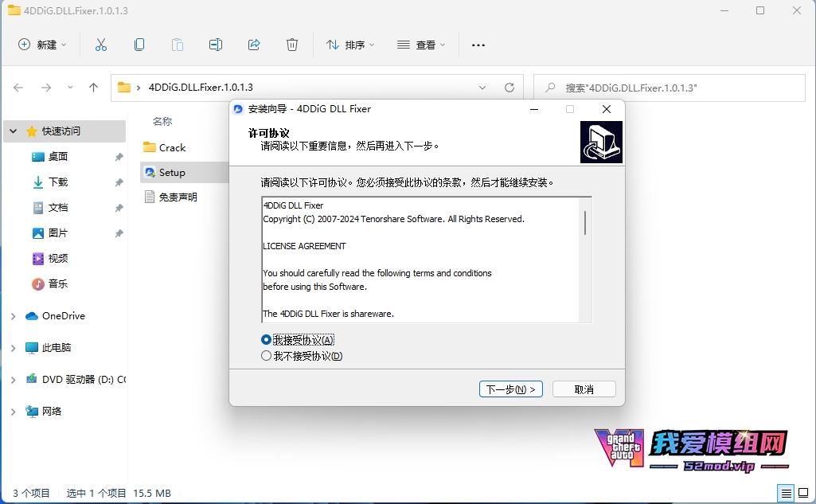The height and width of the screenshot is (504, 816).
Task: Go forward with the right arrow button
Action: pyautogui.click(x=46, y=88)
